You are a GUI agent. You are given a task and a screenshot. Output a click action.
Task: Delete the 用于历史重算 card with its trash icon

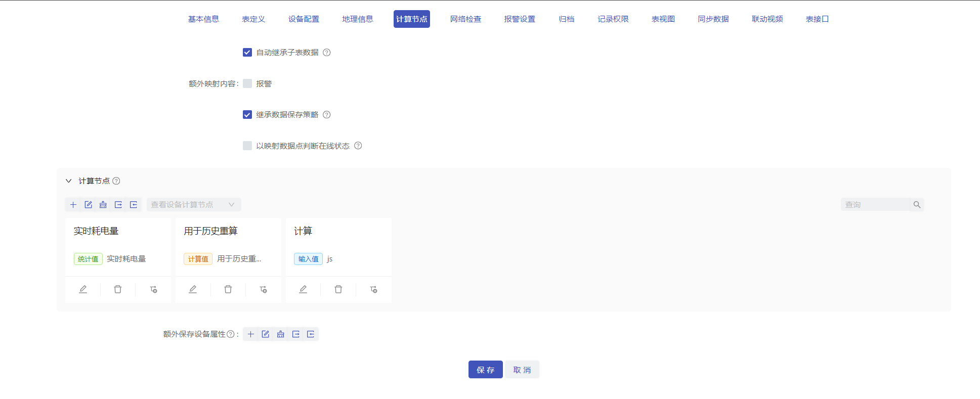(x=228, y=289)
